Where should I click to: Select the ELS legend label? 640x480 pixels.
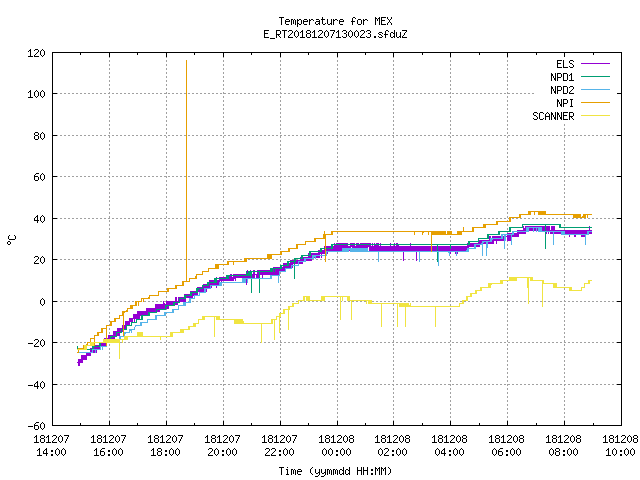[x=565, y=64]
